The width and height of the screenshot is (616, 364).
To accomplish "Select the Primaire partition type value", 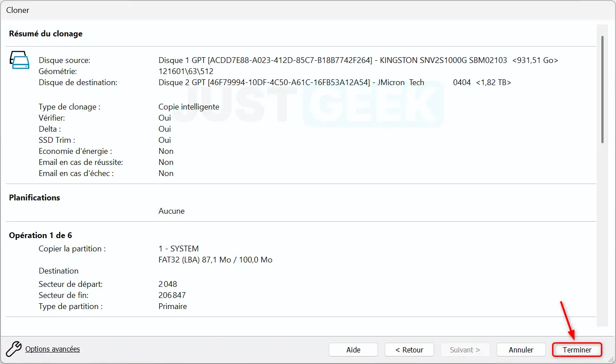I will coord(173,306).
